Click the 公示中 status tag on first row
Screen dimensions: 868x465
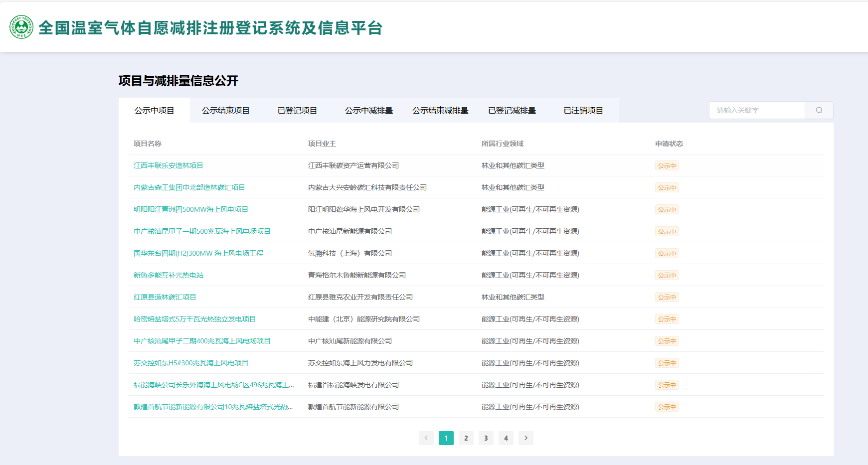coord(667,165)
